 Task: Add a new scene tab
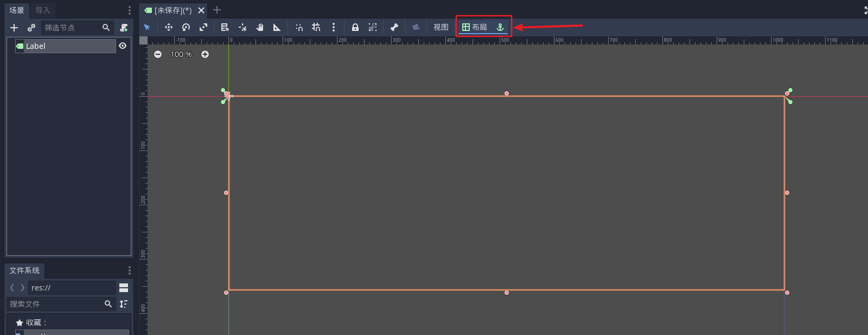coord(217,10)
